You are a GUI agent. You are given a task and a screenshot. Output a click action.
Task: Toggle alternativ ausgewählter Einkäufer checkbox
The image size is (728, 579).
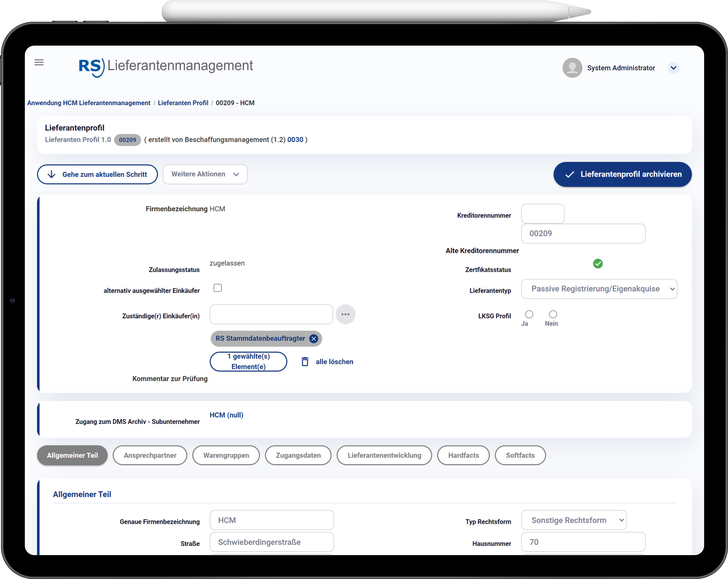coord(218,288)
